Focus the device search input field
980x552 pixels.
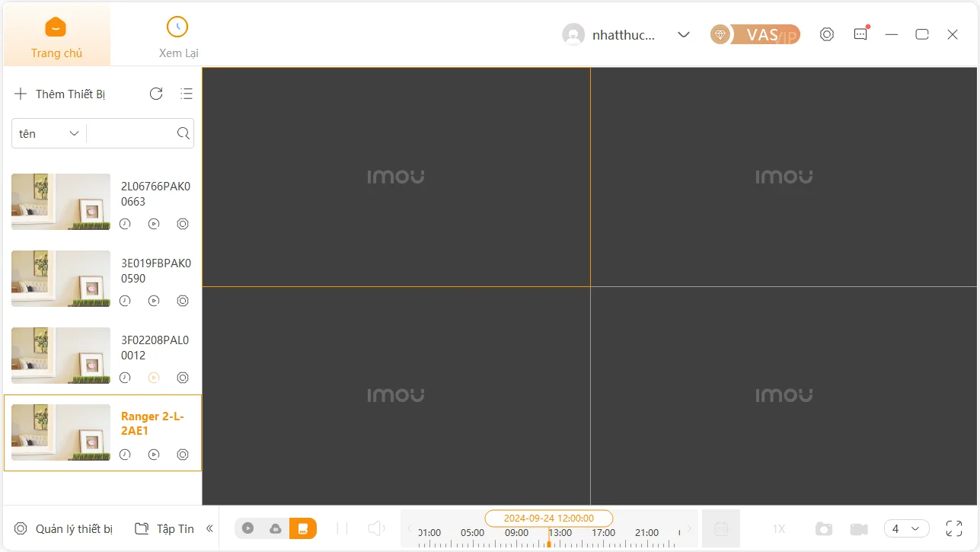tap(131, 133)
